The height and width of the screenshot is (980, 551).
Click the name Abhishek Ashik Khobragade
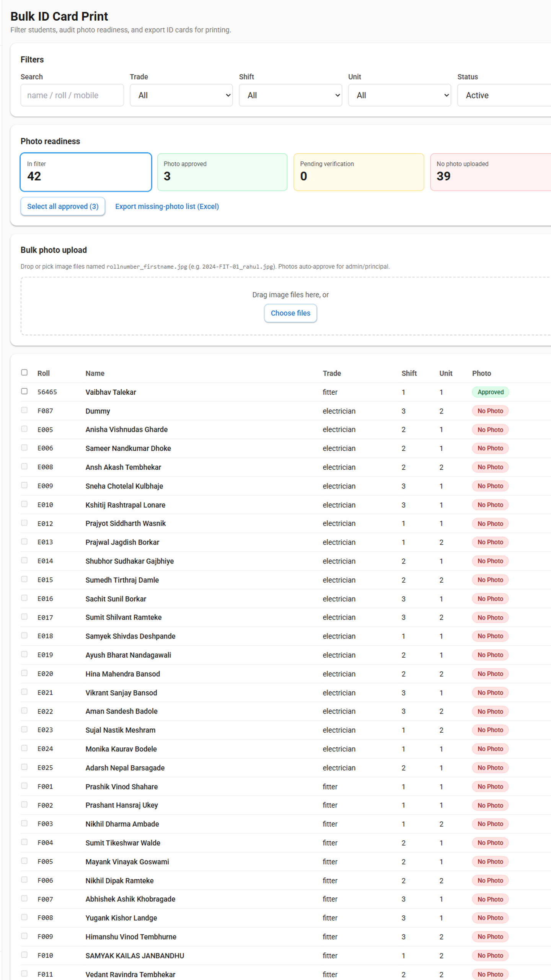pyautogui.click(x=130, y=899)
